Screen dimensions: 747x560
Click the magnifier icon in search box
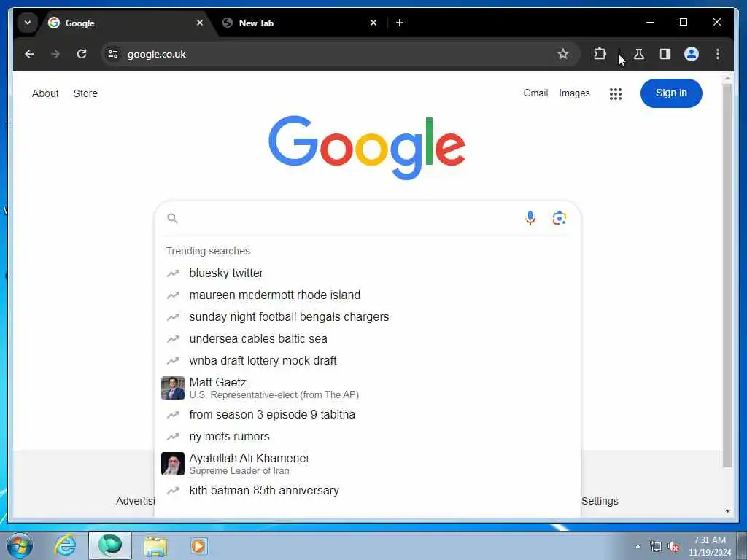(x=172, y=218)
